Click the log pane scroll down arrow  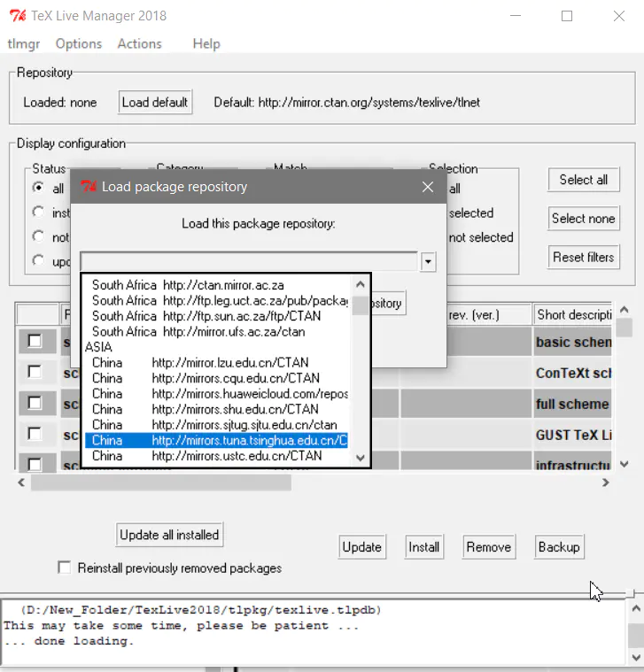pyautogui.click(x=636, y=658)
